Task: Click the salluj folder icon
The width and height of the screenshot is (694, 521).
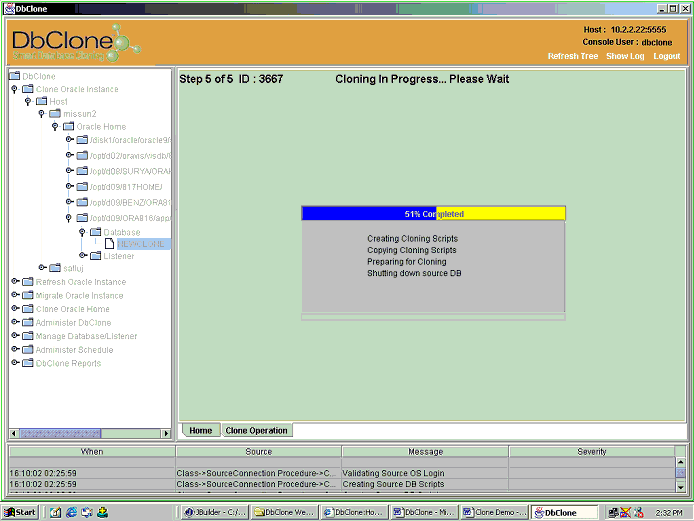Action: [55, 268]
